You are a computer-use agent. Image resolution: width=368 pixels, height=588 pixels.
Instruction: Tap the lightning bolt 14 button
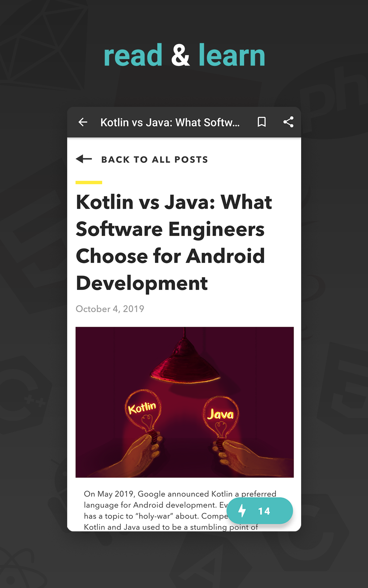(259, 511)
